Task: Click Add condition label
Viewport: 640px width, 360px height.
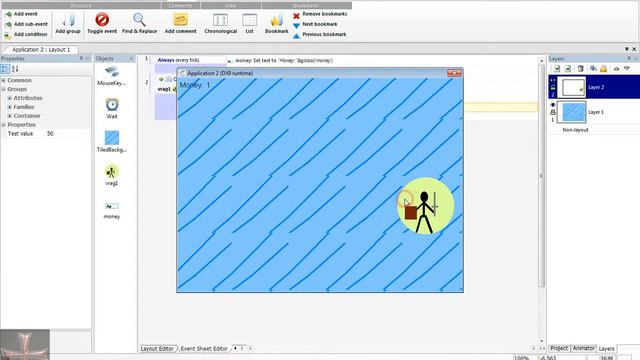Action: 31,34
